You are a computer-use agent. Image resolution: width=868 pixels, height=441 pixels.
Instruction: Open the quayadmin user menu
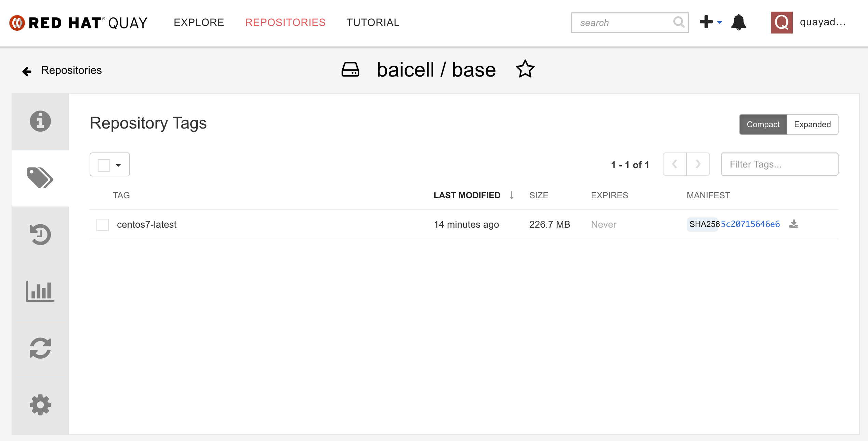808,23
